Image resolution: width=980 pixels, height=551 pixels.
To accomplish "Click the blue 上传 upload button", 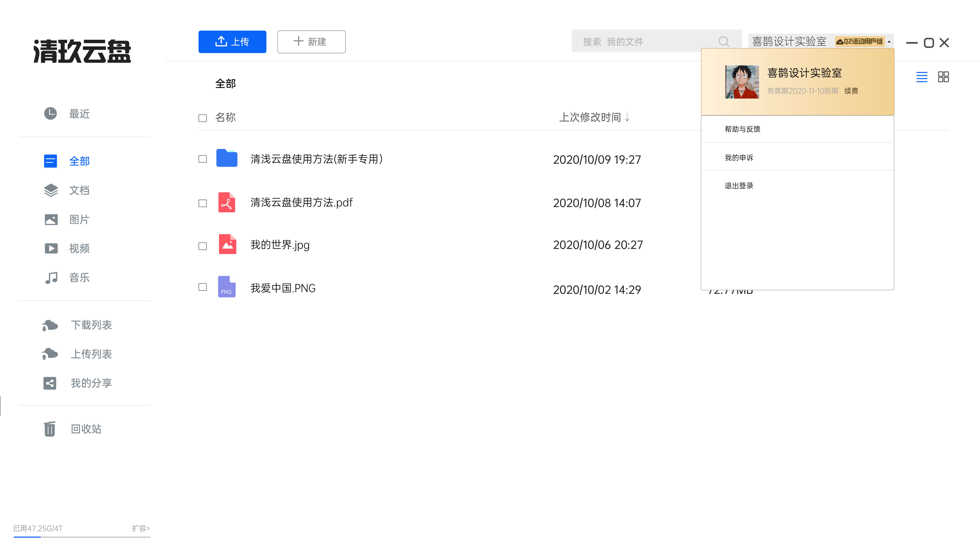I will (x=232, y=42).
